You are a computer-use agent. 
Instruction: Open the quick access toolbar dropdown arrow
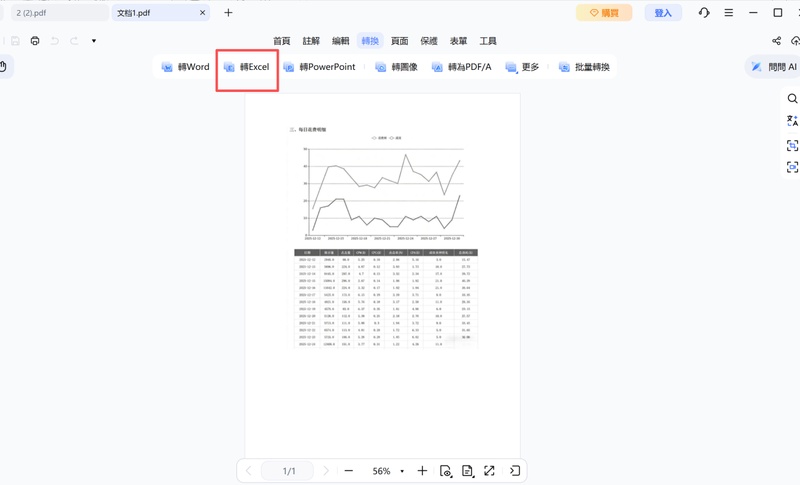click(x=94, y=41)
